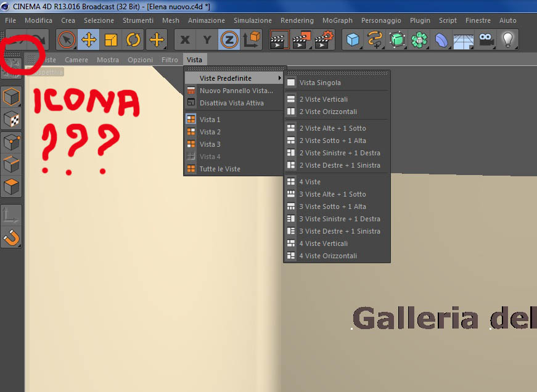Screen dimensions: 537x392
Task: Close the open Vista viewport menu
Action: pos(195,60)
